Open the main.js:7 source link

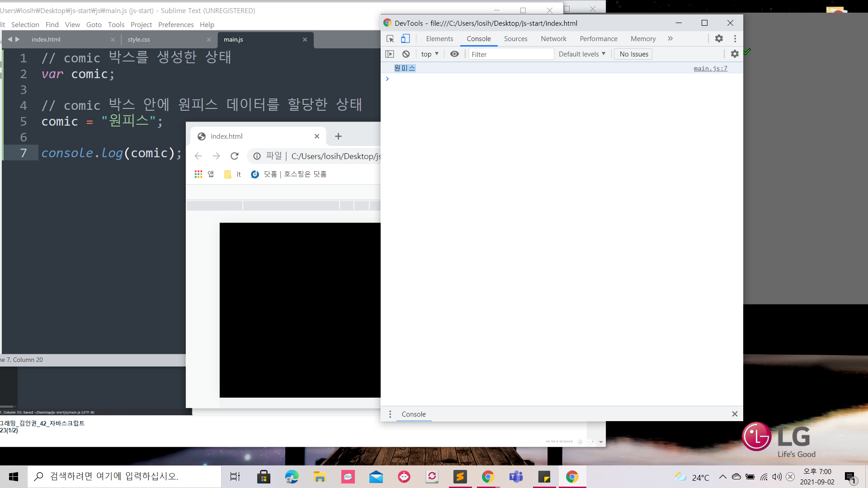(x=710, y=68)
